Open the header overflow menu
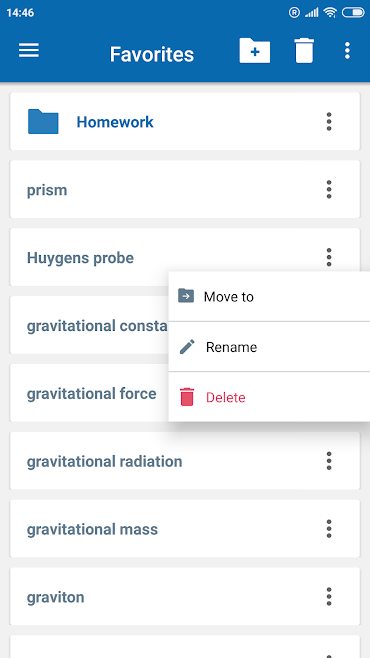This screenshot has height=658, width=370. tap(347, 51)
